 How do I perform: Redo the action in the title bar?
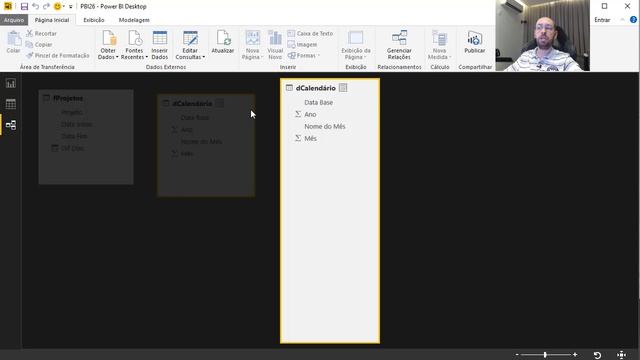click(46, 6)
